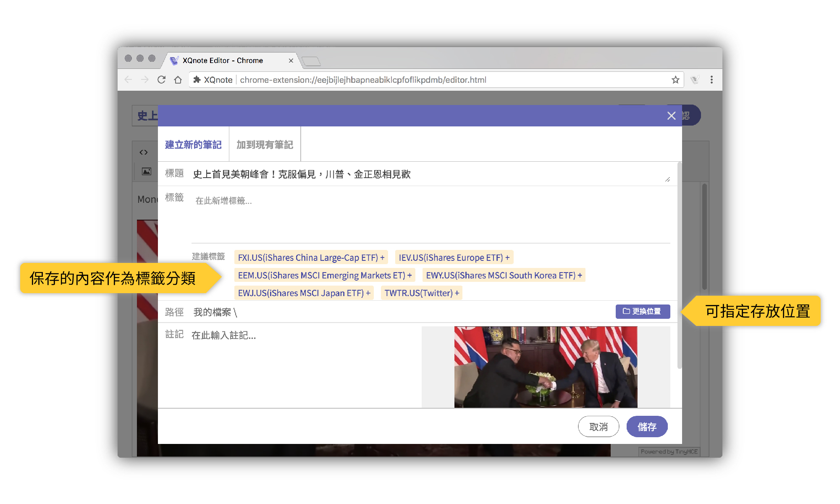The image size is (840, 504).
Task: Open Chrome three-dot menu
Action: (x=711, y=80)
